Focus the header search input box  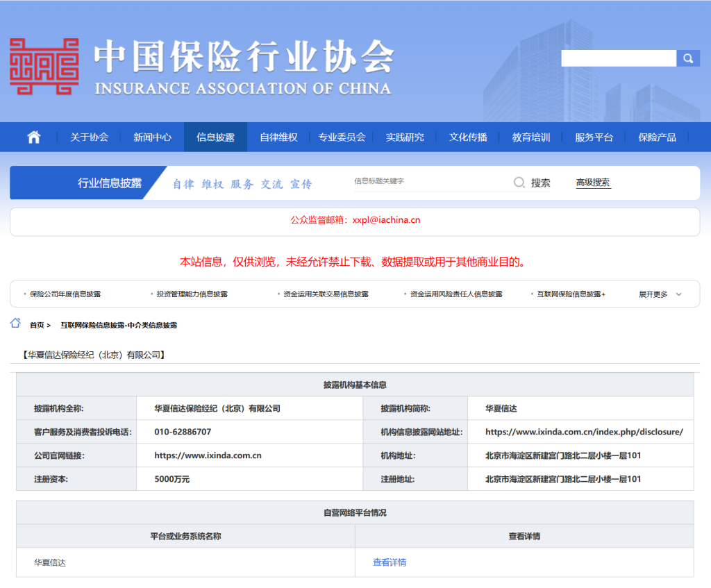click(619, 58)
